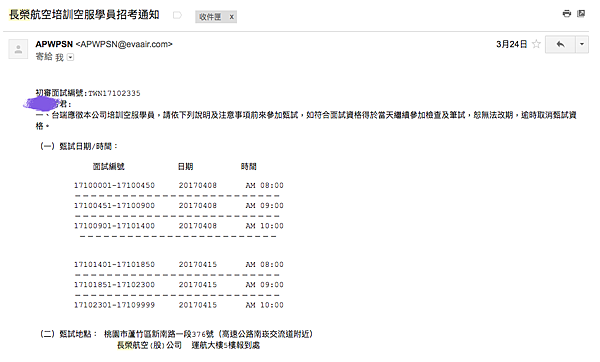Click row 17101851-17102300
This screenshot has height=362, width=600.
click(179, 285)
